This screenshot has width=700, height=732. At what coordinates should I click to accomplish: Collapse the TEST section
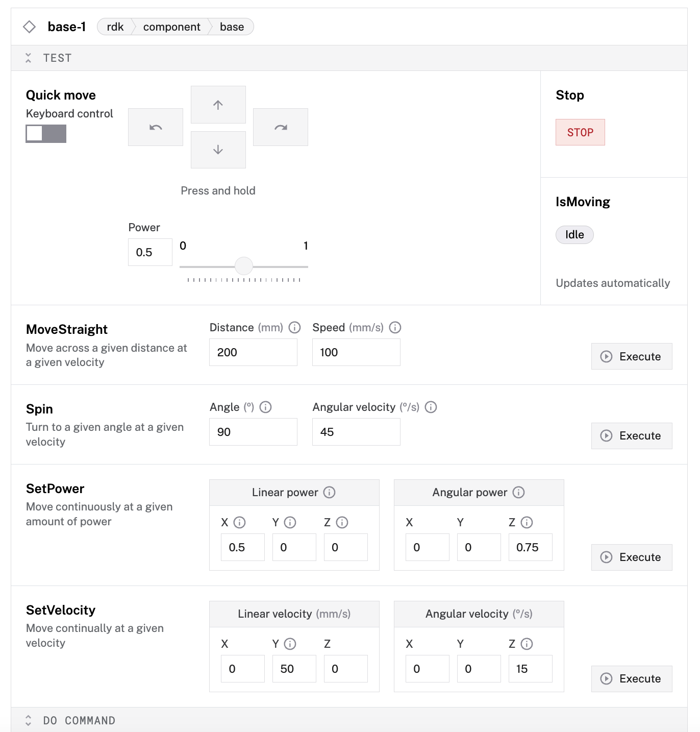pos(29,58)
